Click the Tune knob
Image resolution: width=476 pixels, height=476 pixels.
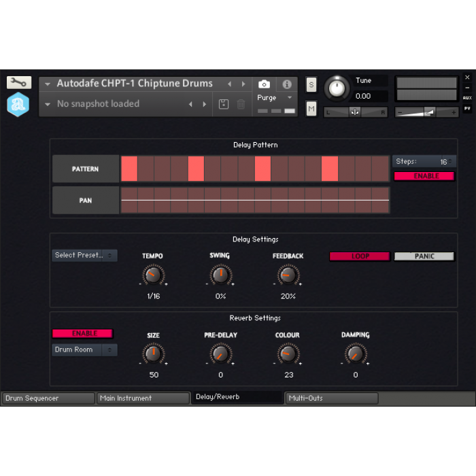click(337, 88)
